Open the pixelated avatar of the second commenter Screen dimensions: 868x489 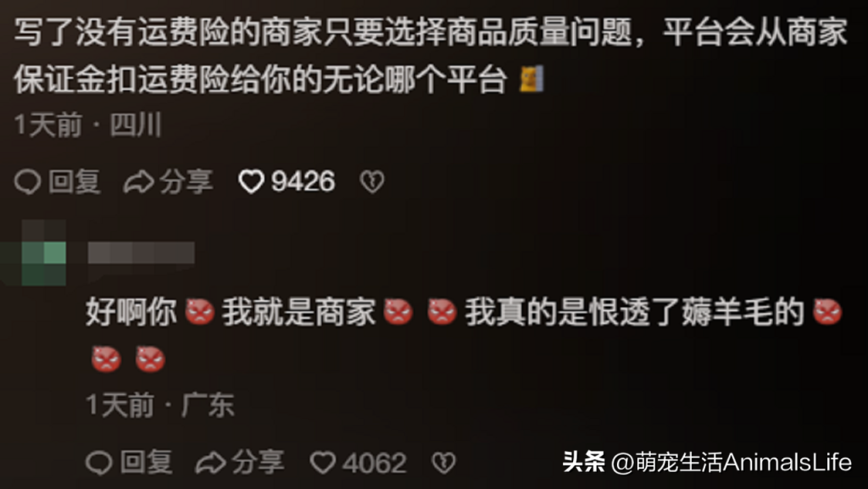tap(34, 253)
